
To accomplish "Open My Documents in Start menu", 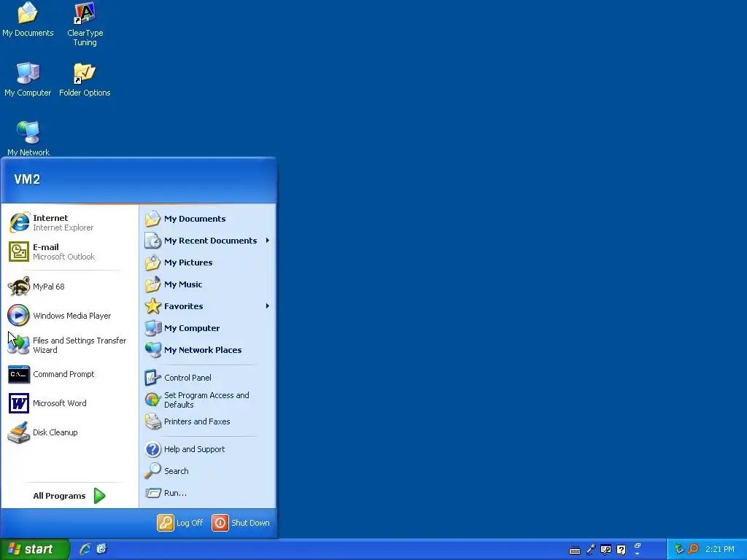I will 208,219.
